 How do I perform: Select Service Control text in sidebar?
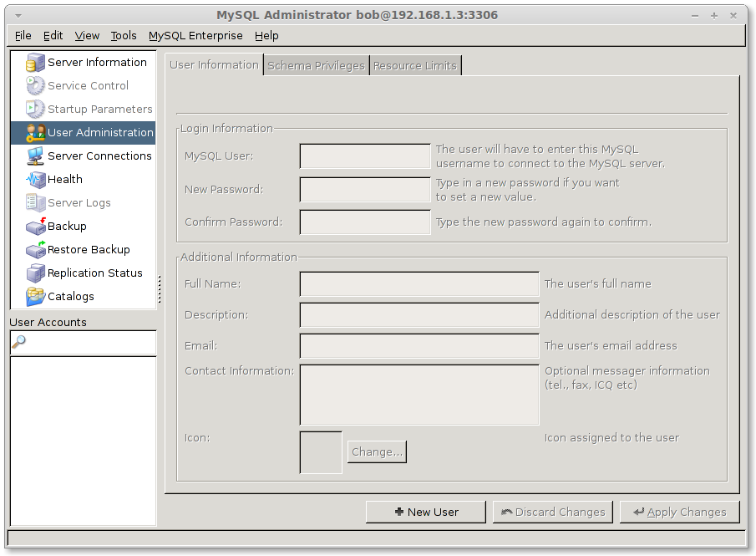click(88, 85)
